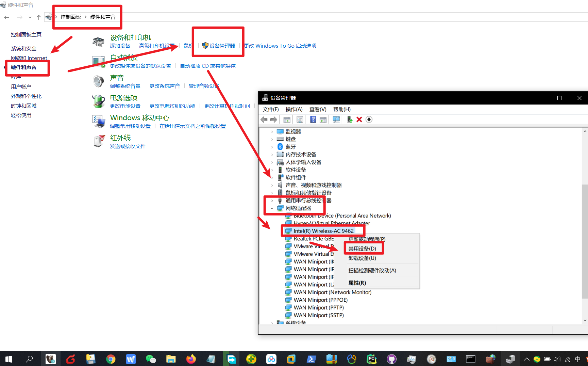Screen dimensions: 588x366
Task: Click the 发送或接收文件 link
Action: (x=128, y=146)
